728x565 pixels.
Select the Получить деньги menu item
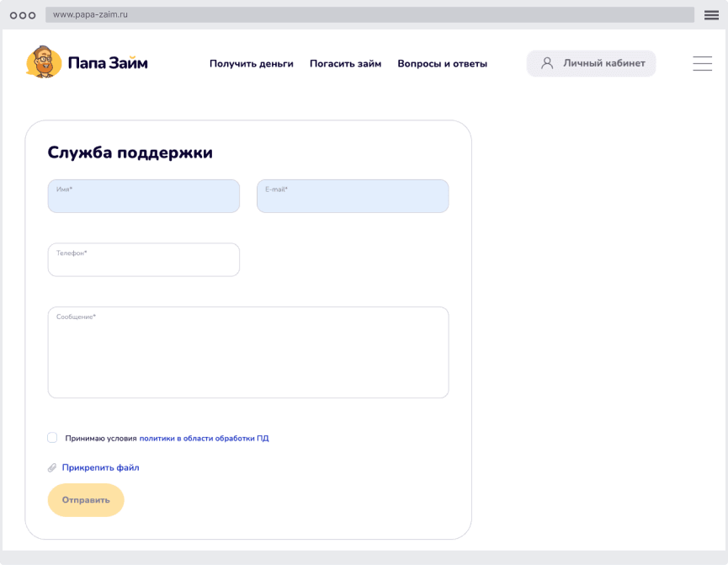point(251,63)
